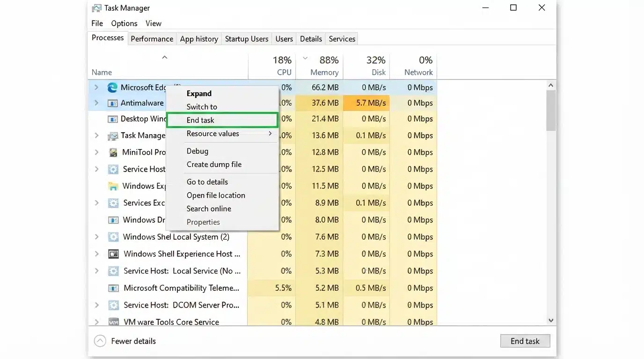Expand the MiniTool process row
This screenshot has height=359, width=644.
click(96, 152)
